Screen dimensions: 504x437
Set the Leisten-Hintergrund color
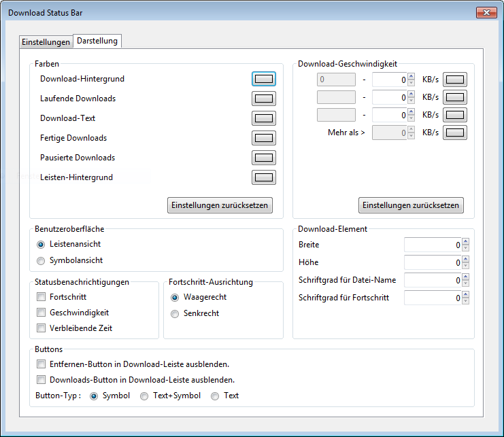click(x=263, y=177)
